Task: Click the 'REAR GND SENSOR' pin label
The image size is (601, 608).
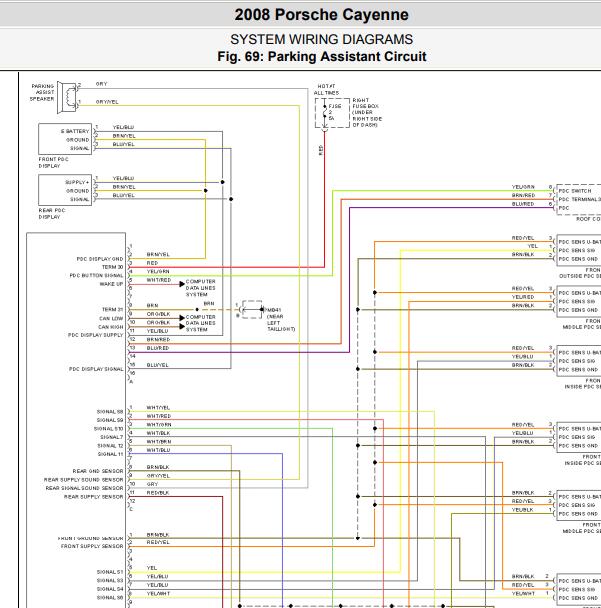Action: [x=98, y=471]
